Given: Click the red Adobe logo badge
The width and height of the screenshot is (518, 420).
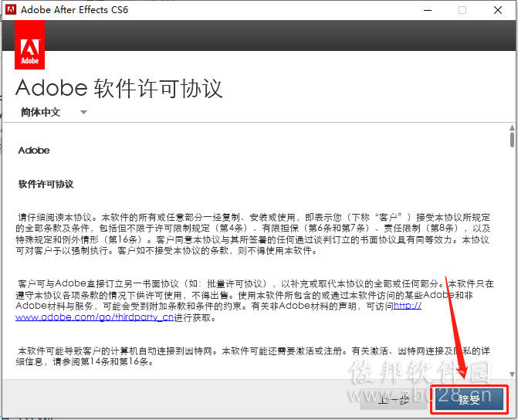Looking at the screenshot, I should pos(30,45).
